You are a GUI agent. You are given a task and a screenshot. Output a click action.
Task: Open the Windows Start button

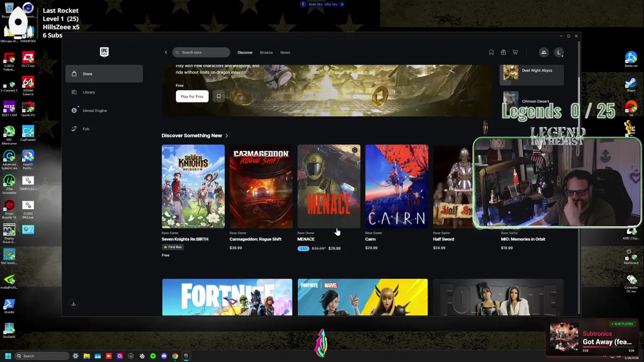tap(8, 356)
